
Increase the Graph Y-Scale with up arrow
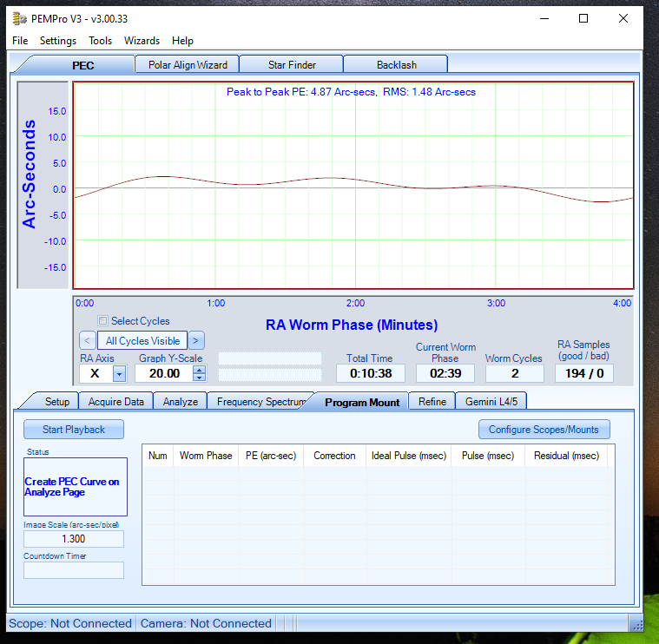tap(199, 369)
